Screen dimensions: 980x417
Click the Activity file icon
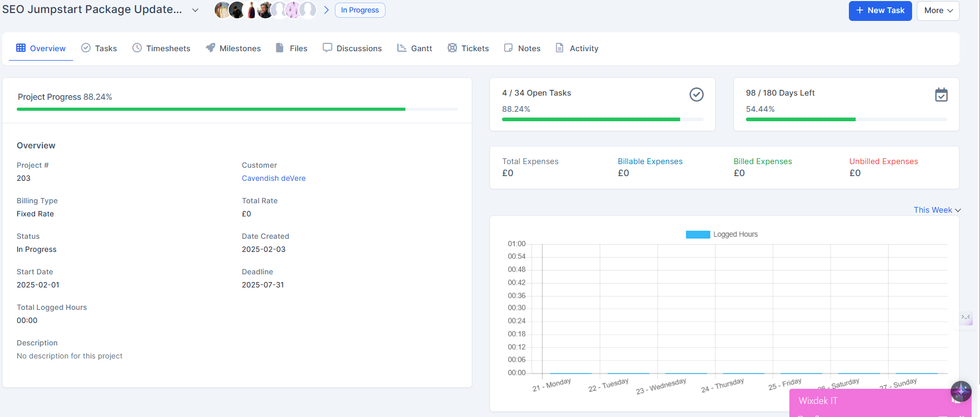559,48
